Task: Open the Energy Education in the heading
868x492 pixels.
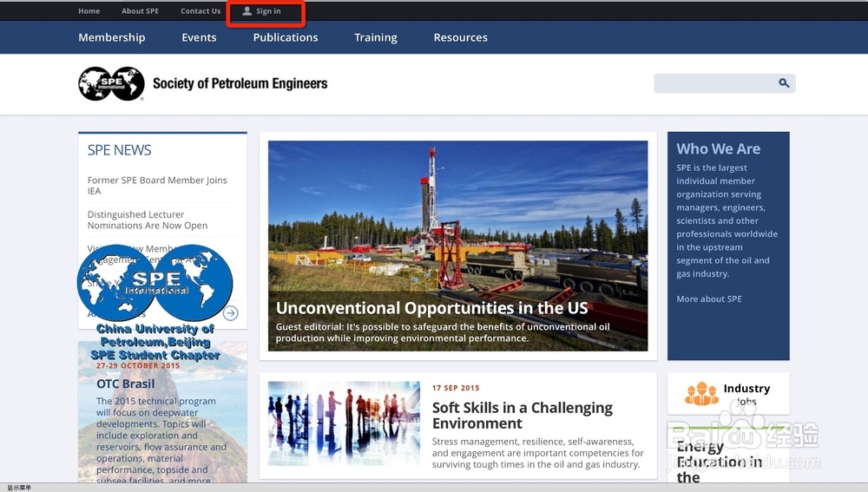Action: (719, 462)
